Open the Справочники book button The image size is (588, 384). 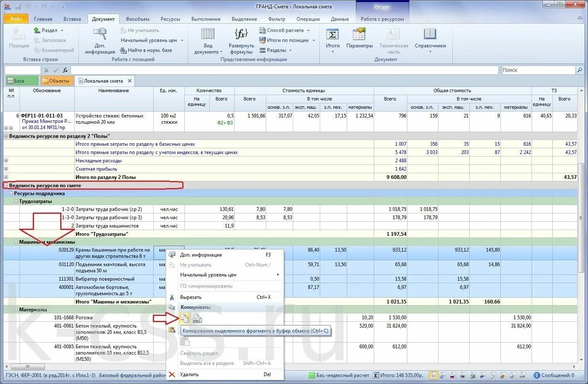click(430, 41)
